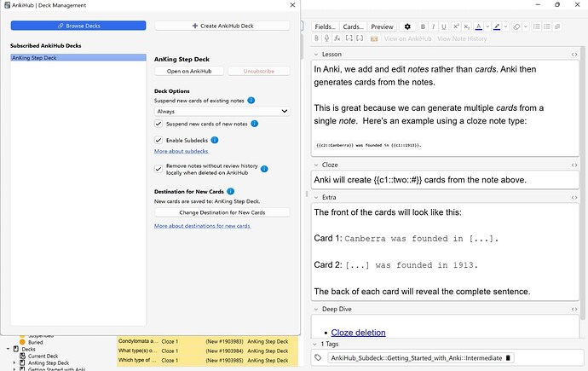Open alignment options icon in toolbar
The image size is (588, 371).
pos(557,26)
